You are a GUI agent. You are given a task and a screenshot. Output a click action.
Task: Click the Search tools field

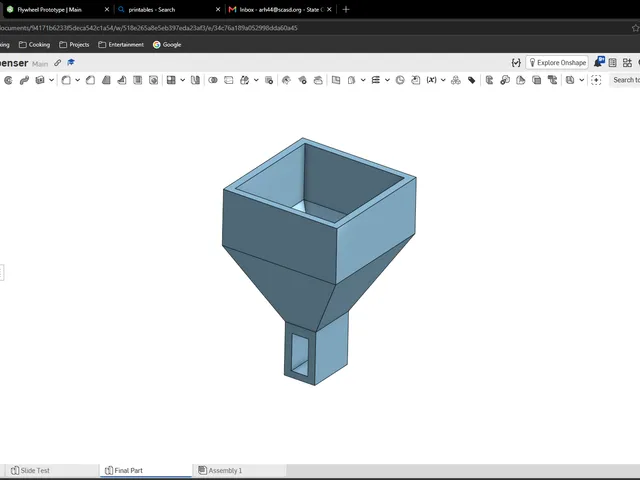(625, 80)
